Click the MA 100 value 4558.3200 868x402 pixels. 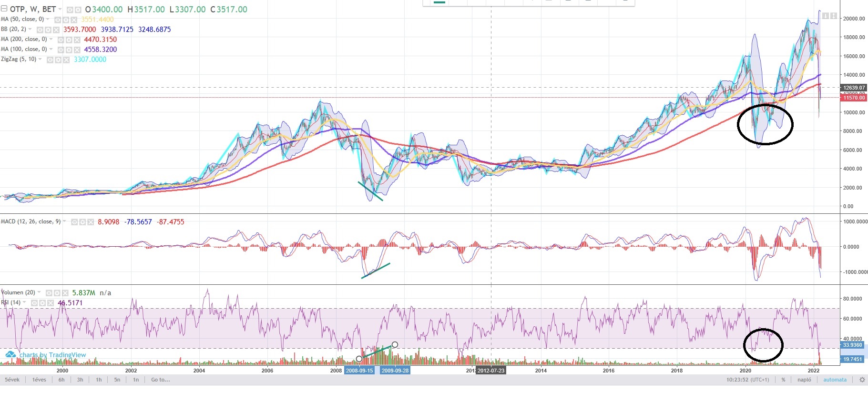(x=100, y=50)
